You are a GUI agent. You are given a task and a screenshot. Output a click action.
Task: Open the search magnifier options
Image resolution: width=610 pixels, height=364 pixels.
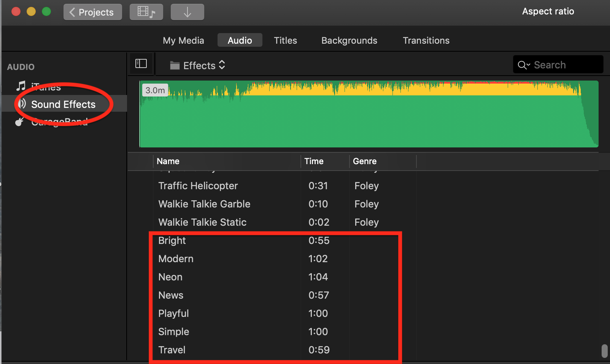pyautogui.click(x=524, y=65)
